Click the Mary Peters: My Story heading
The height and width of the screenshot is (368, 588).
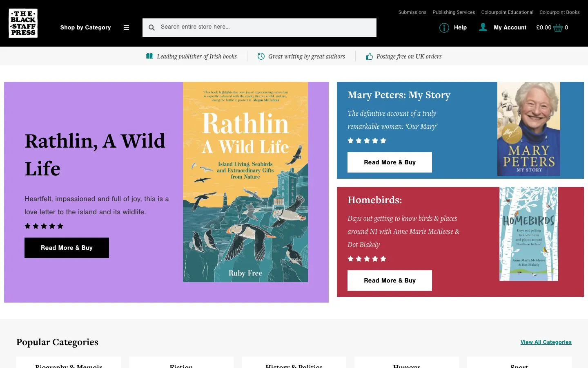point(399,95)
